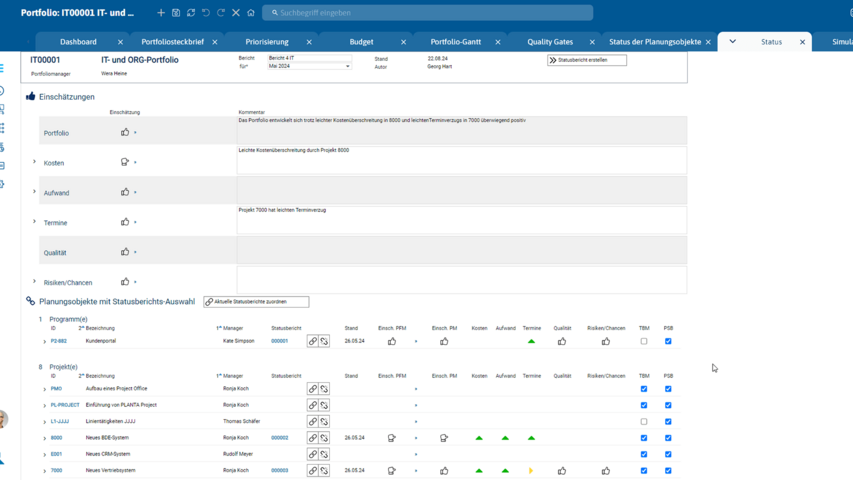The width and height of the screenshot is (853, 480).
Task: Click the save icon in top toolbar
Action: pyautogui.click(x=176, y=13)
